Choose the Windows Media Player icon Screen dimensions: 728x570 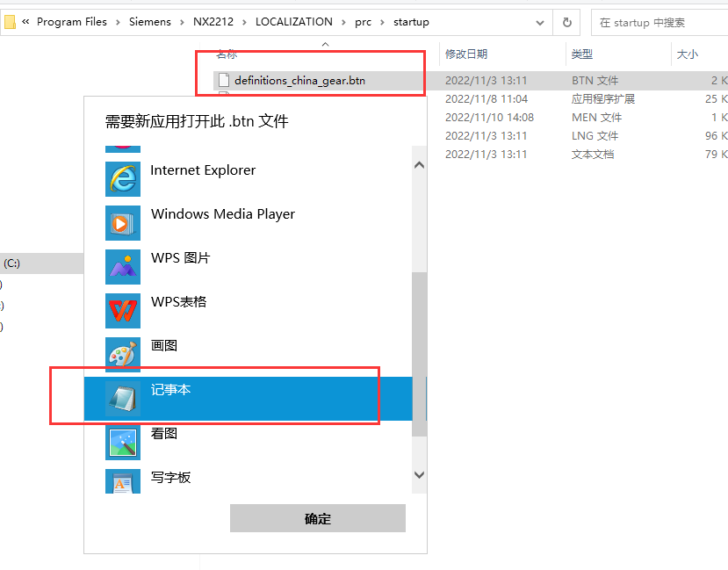(x=123, y=223)
